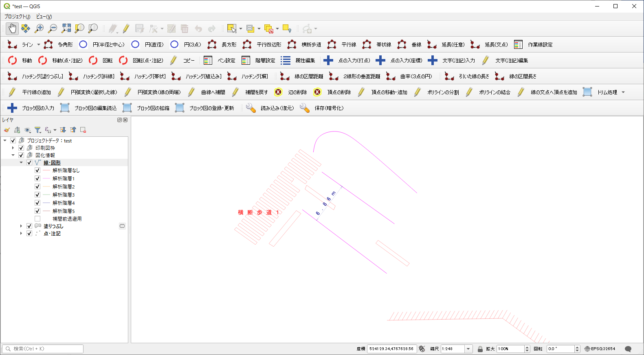
Task: Select the Pan Map hand tool
Action: point(12,28)
